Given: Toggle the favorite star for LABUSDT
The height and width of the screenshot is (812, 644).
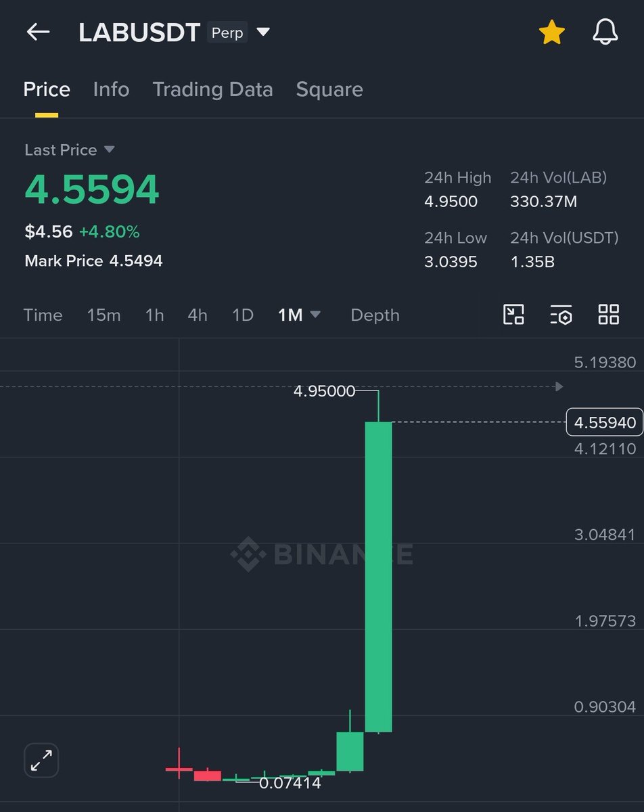Looking at the screenshot, I should pyautogui.click(x=551, y=32).
